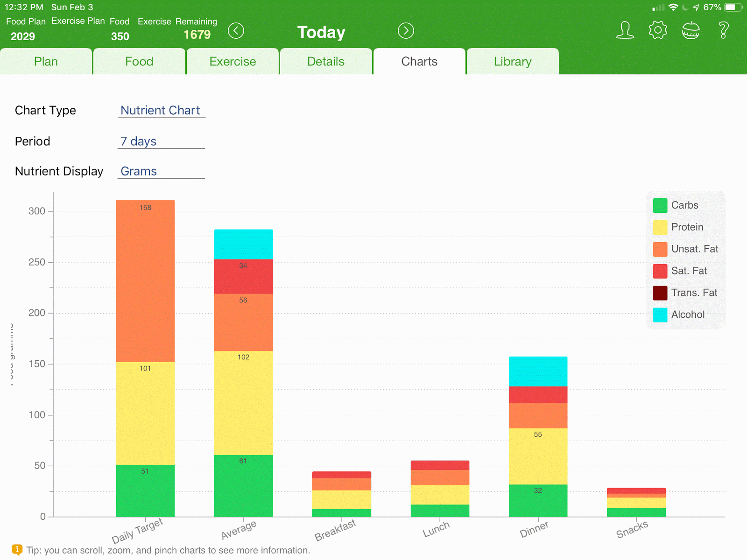The width and height of the screenshot is (747, 560).
Task: Tap the tip text about scrolling charts
Action: 168,550
